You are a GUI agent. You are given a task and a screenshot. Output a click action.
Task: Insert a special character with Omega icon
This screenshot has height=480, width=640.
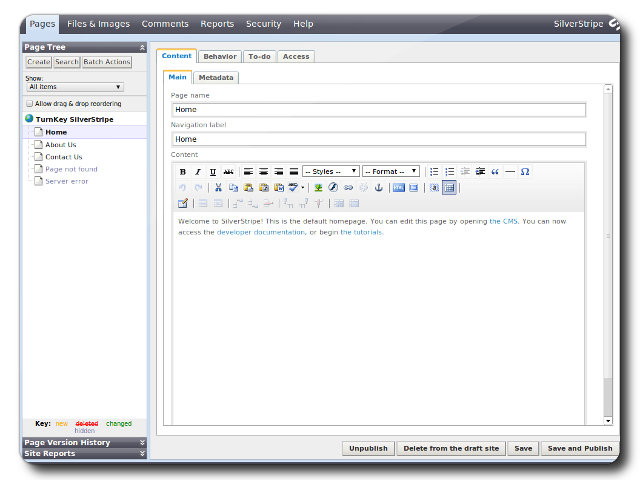pos(525,172)
